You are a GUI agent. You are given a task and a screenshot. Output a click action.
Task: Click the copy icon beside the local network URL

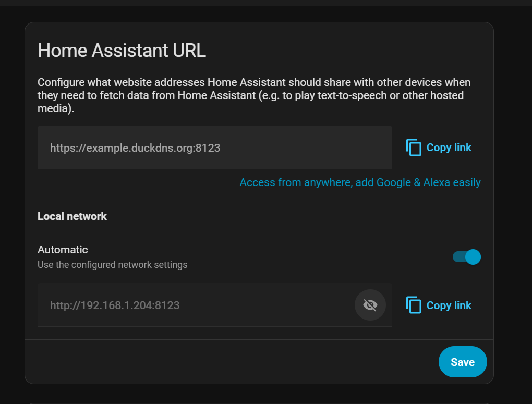(414, 305)
